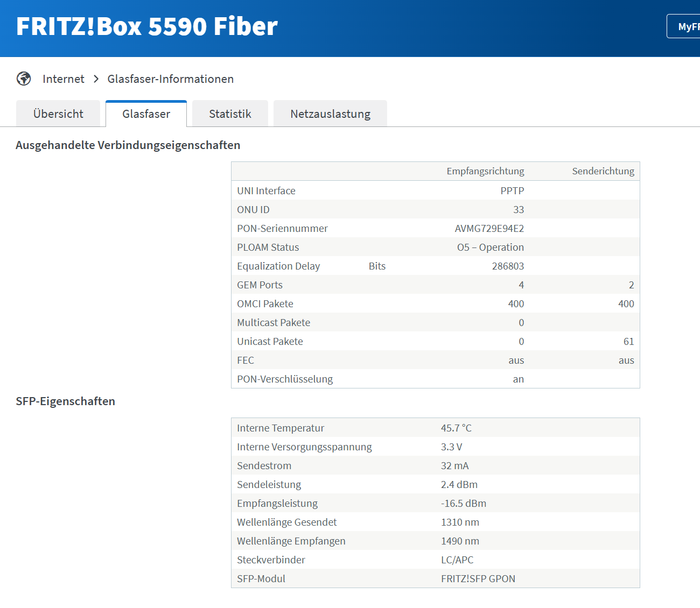This screenshot has width=700, height=608.
Task: Click the FEC row label
Action: tap(246, 360)
